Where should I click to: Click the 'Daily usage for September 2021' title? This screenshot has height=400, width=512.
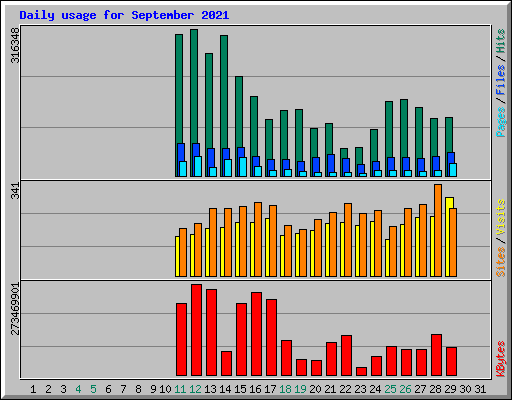(124, 16)
